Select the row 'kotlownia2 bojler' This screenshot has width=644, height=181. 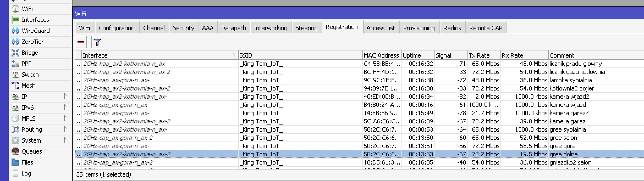pos(359,88)
